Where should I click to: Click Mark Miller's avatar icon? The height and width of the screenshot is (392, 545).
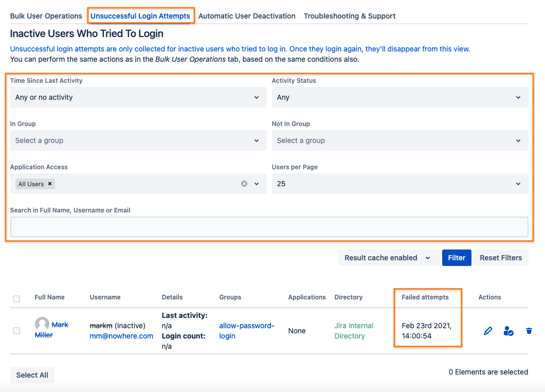(x=42, y=324)
